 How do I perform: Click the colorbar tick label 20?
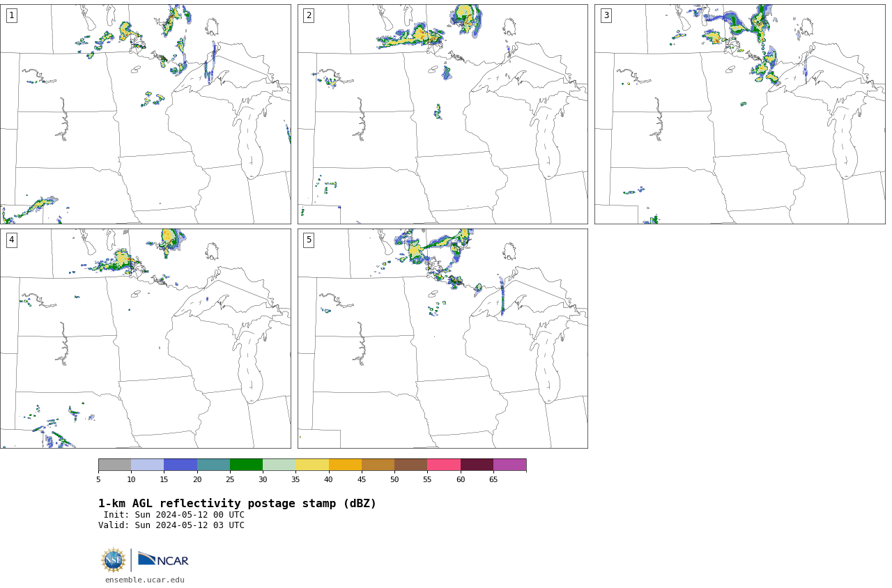[197, 479]
